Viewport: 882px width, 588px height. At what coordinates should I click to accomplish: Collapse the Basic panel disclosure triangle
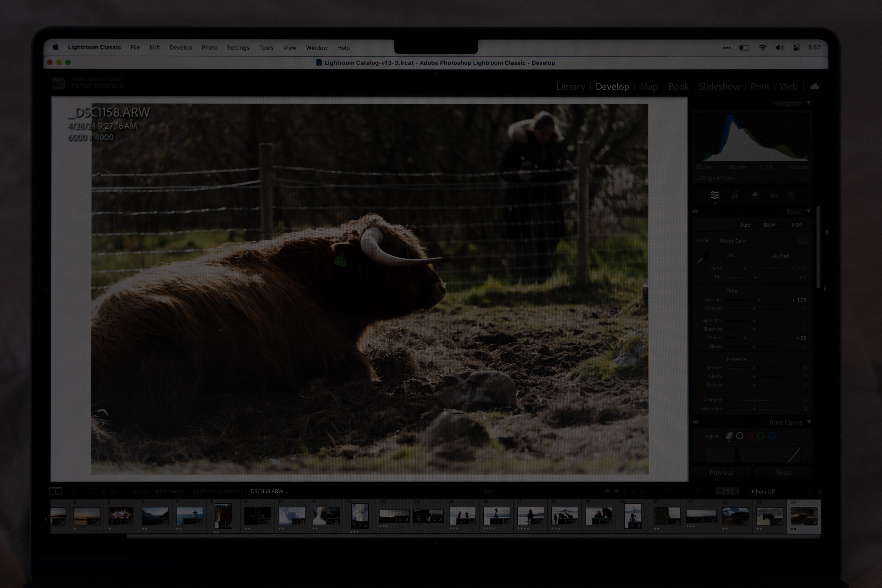click(x=809, y=212)
